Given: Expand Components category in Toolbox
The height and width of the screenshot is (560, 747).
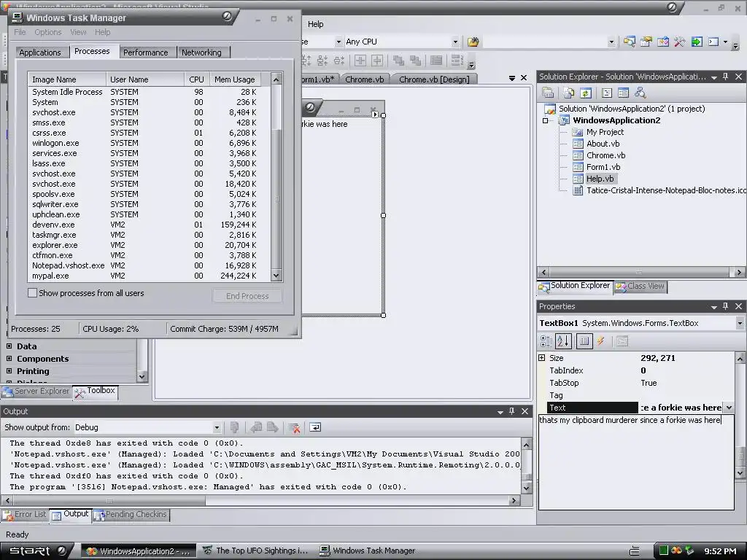Looking at the screenshot, I should click(9, 358).
